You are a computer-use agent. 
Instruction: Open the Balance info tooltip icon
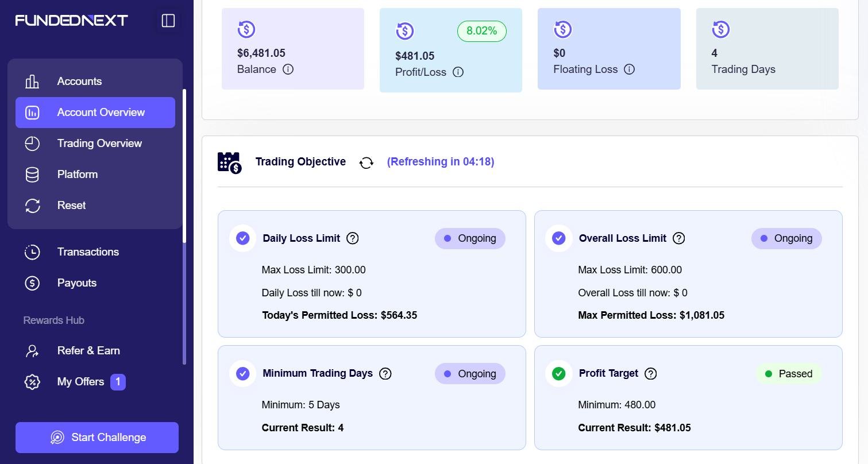click(288, 69)
